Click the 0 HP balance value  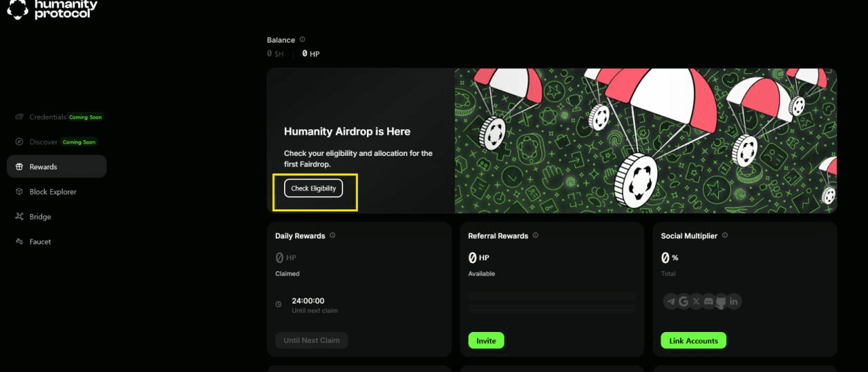click(311, 54)
